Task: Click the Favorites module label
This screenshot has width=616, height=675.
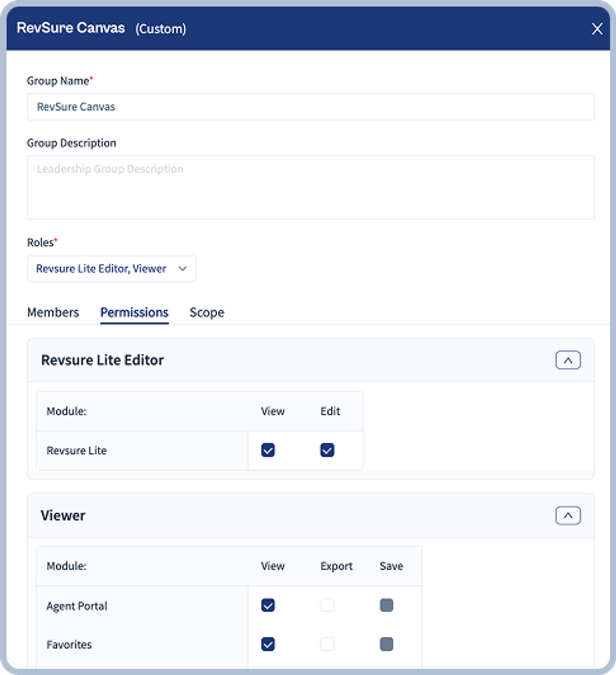Action: (69, 645)
